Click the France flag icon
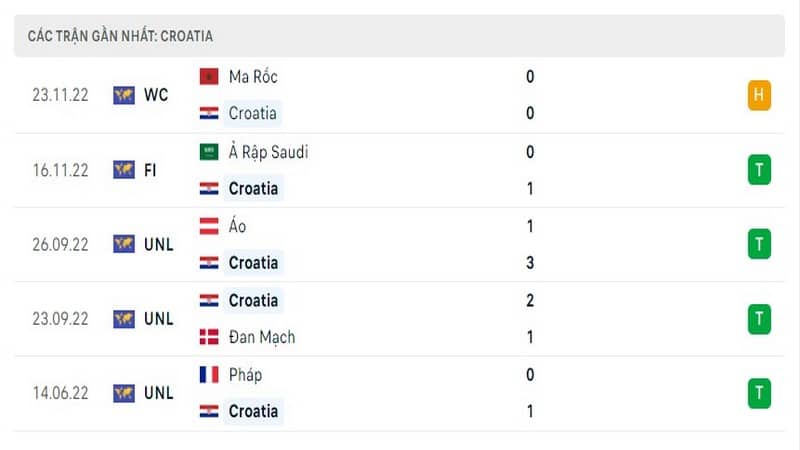Viewport: 800px width, 450px height. click(209, 374)
